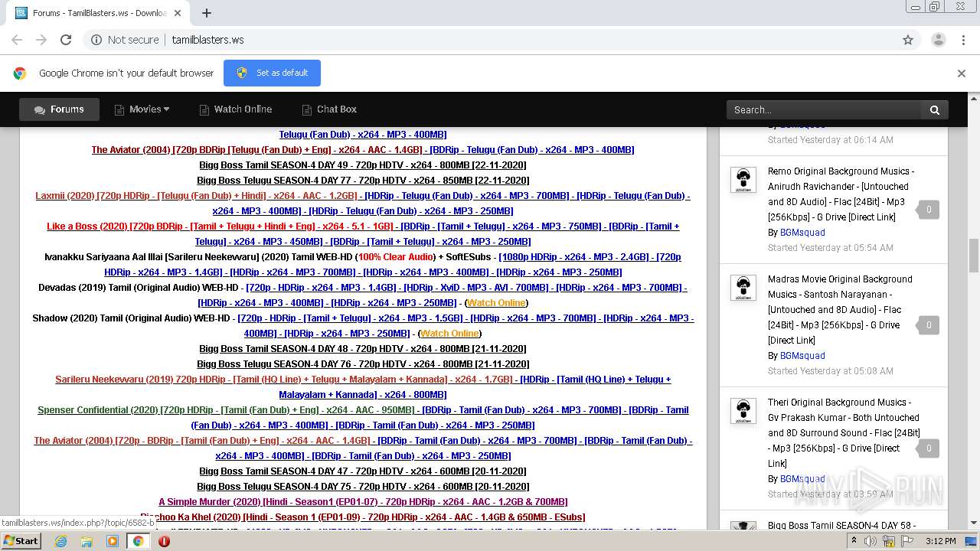This screenshot has width=980, height=551.
Task: Click Shadow (2020) Watch Online link
Action: 449,334
